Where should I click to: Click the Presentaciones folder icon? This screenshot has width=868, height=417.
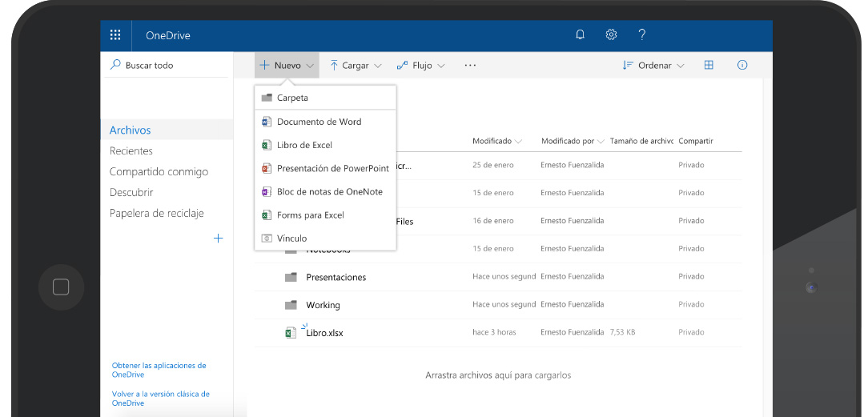[x=291, y=276]
